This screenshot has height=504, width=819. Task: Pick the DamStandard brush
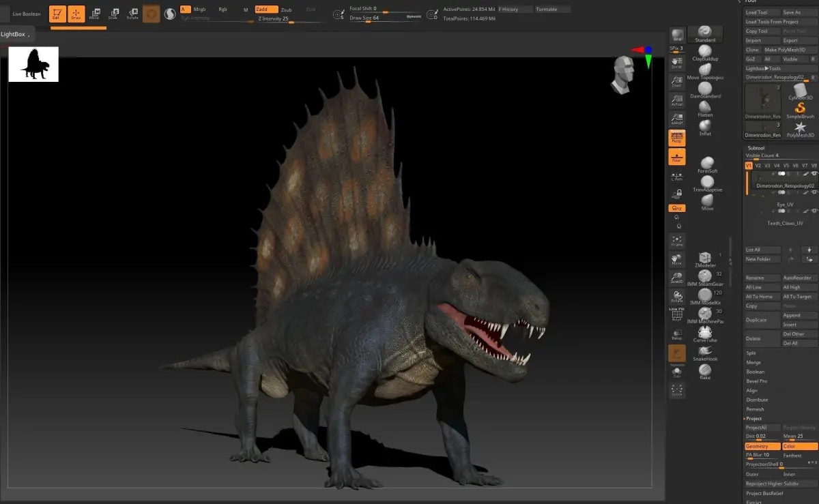point(705,91)
